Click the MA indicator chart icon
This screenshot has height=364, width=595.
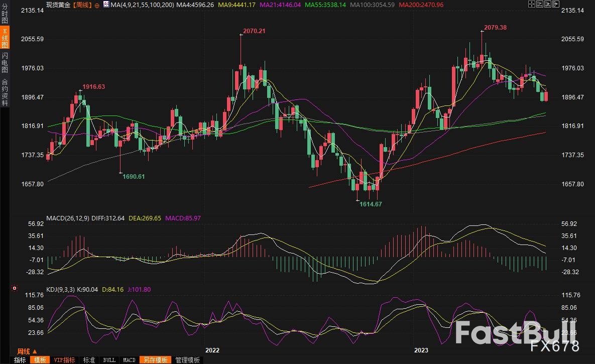[106, 4]
